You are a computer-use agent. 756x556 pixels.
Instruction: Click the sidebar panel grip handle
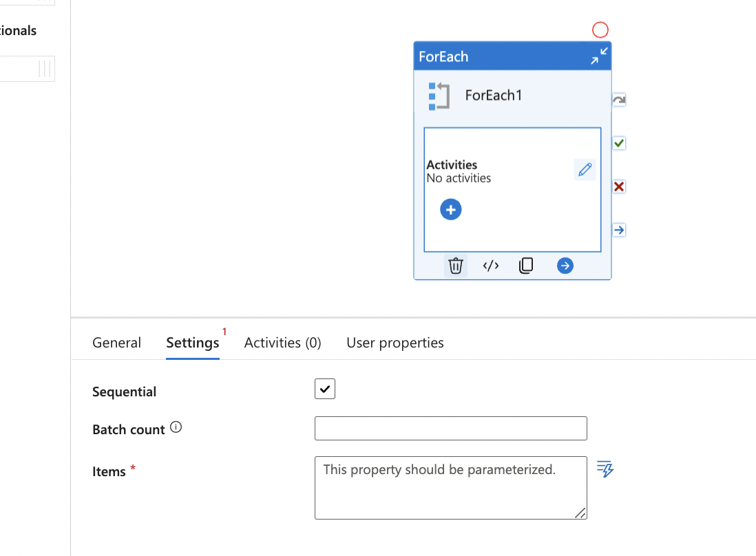coord(45,69)
